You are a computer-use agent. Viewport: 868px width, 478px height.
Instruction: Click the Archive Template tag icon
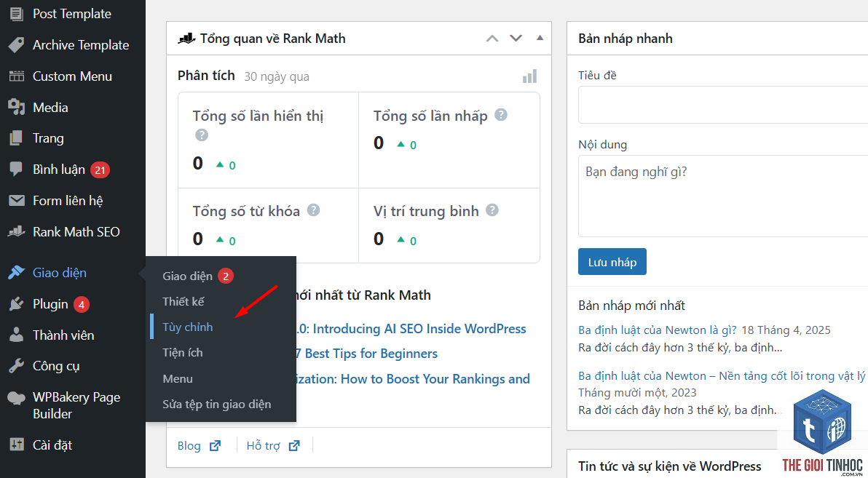pyautogui.click(x=17, y=45)
